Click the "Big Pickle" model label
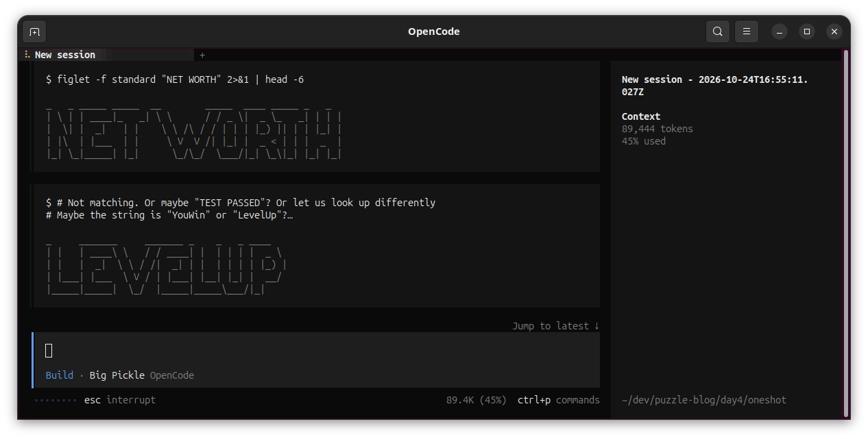868x439 pixels. [117, 375]
